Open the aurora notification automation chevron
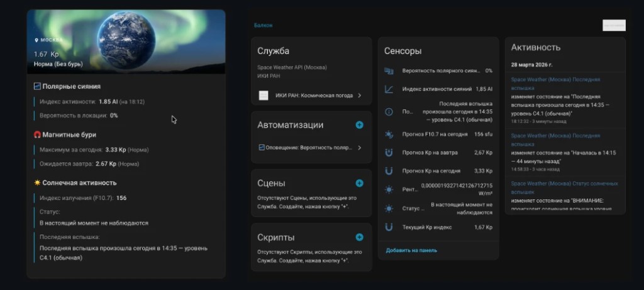644x290 pixels. (359, 148)
